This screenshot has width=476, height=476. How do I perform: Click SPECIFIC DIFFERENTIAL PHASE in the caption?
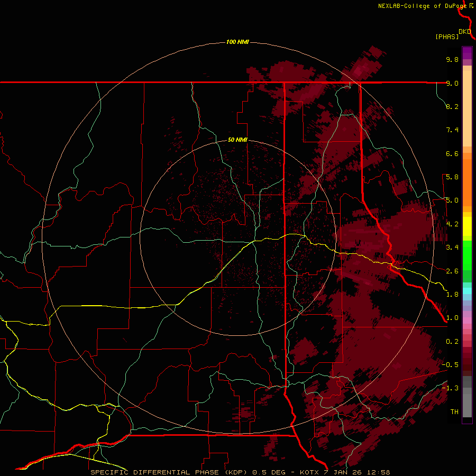click(154, 472)
